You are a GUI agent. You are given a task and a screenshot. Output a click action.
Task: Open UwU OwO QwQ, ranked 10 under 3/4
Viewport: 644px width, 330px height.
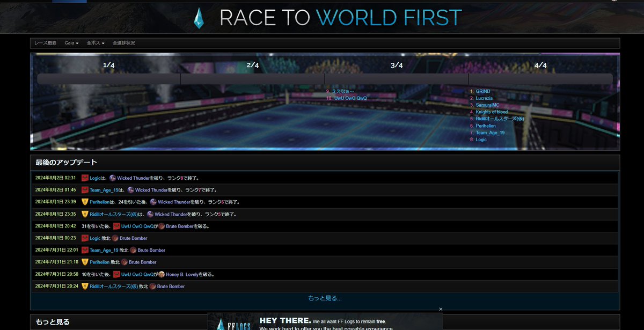click(x=350, y=98)
